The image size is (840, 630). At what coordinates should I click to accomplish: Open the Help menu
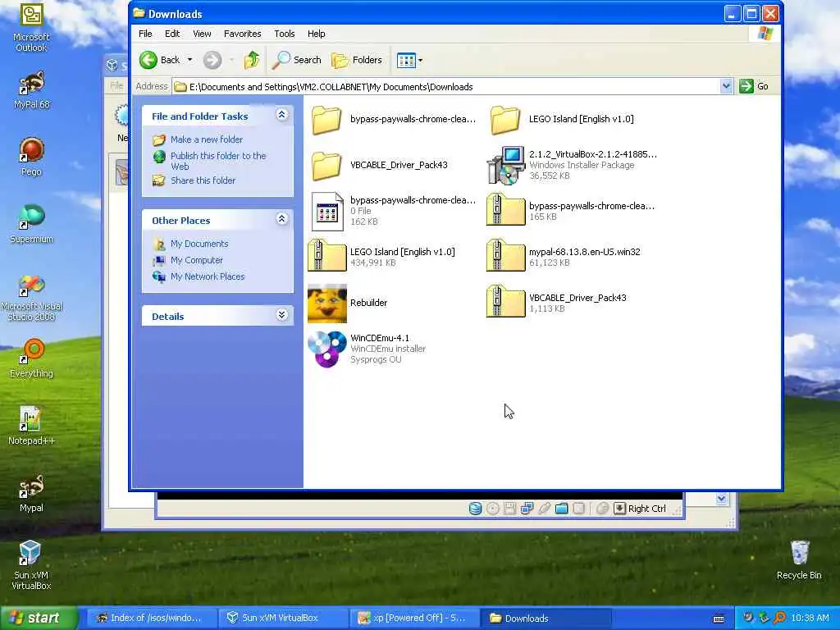pos(316,34)
